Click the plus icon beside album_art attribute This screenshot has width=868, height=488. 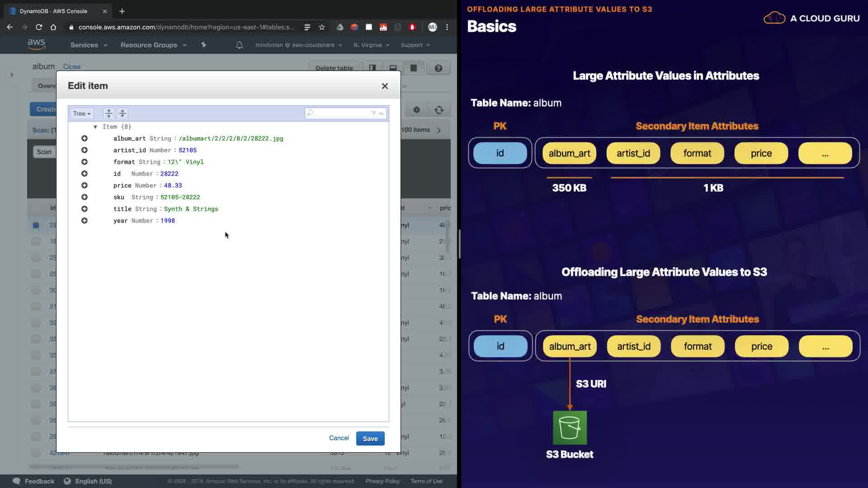click(x=84, y=138)
